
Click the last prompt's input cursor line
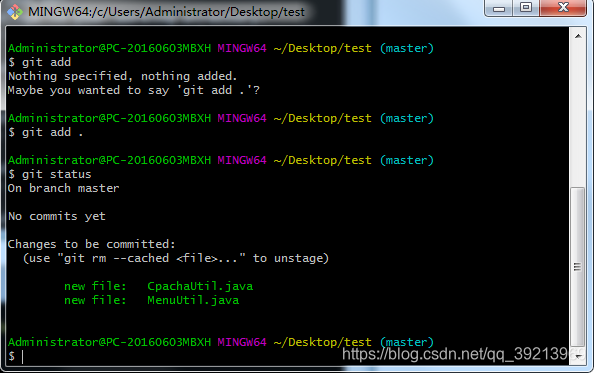point(16,356)
